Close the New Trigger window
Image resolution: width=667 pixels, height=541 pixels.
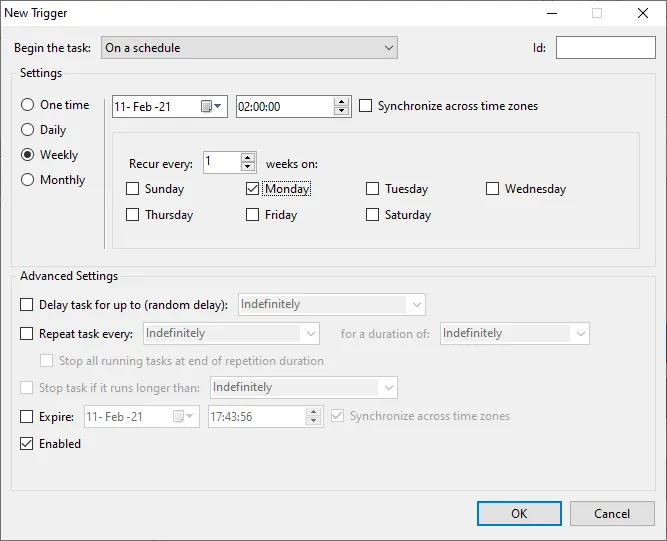click(x=643, y=13)
